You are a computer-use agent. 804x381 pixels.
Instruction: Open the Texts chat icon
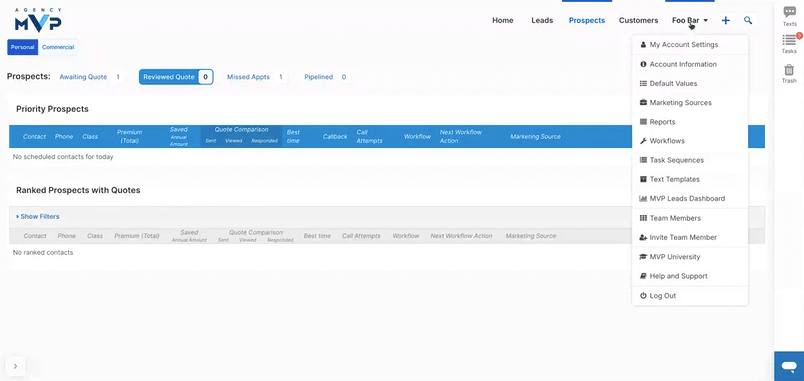(x=790, y=12)
